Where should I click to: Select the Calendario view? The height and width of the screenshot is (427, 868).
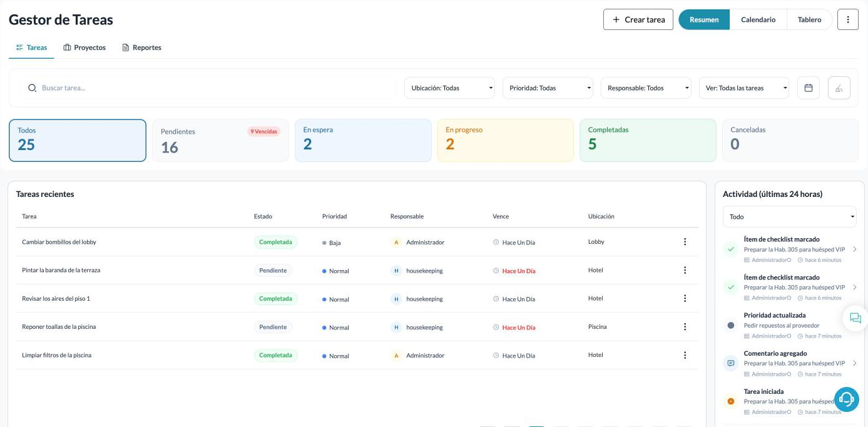pyautogui.click(x=758, y=19)
